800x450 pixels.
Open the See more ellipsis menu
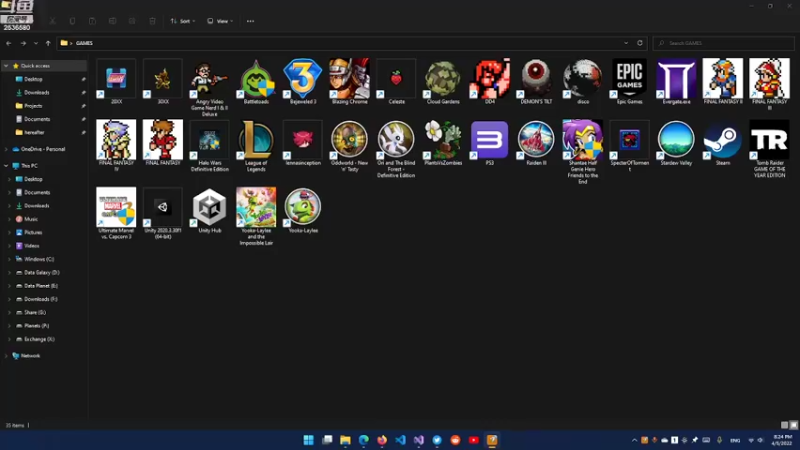point(250,21)
